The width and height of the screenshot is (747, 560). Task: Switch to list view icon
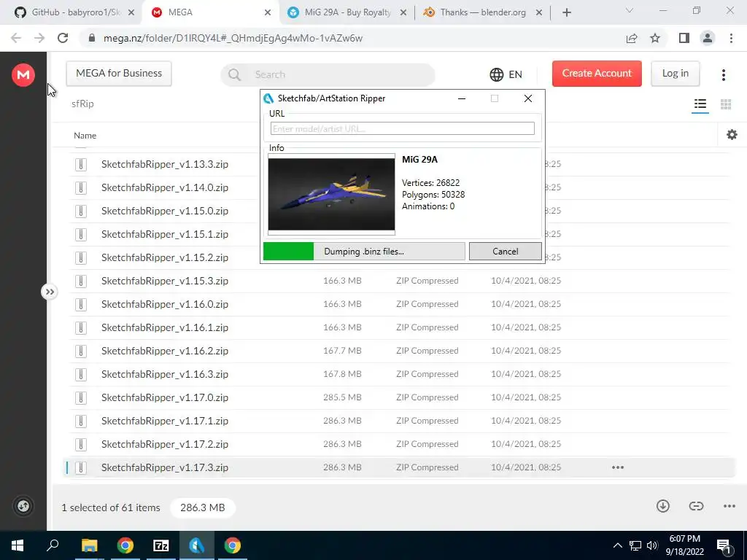[x=700, y=104]
